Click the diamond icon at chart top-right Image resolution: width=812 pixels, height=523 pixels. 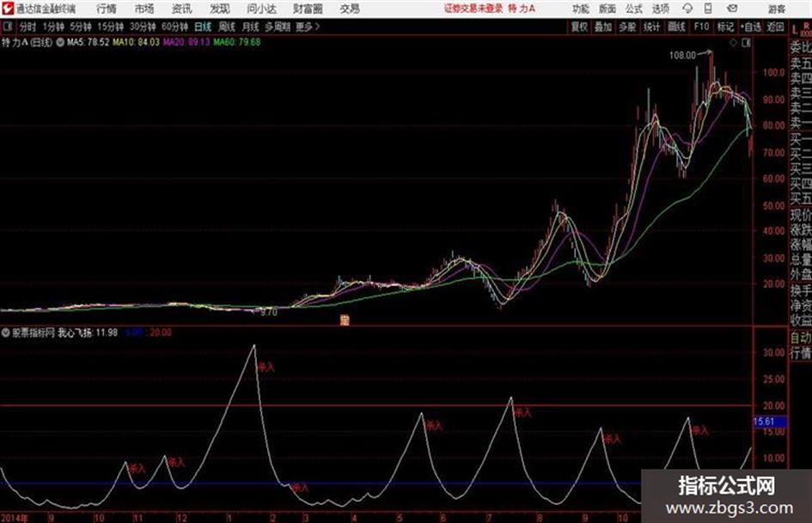[x=733, y=43]
